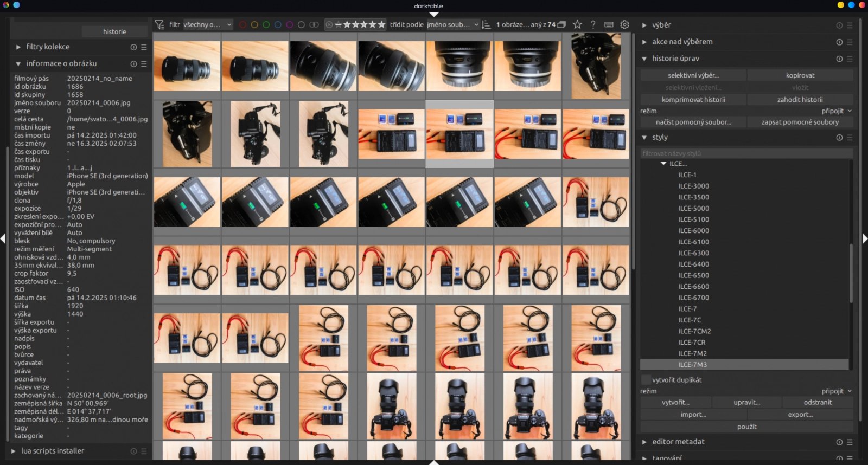Select style ILCE-6400 in list
The image size is (868, 465).
click(x=693, y=264)
